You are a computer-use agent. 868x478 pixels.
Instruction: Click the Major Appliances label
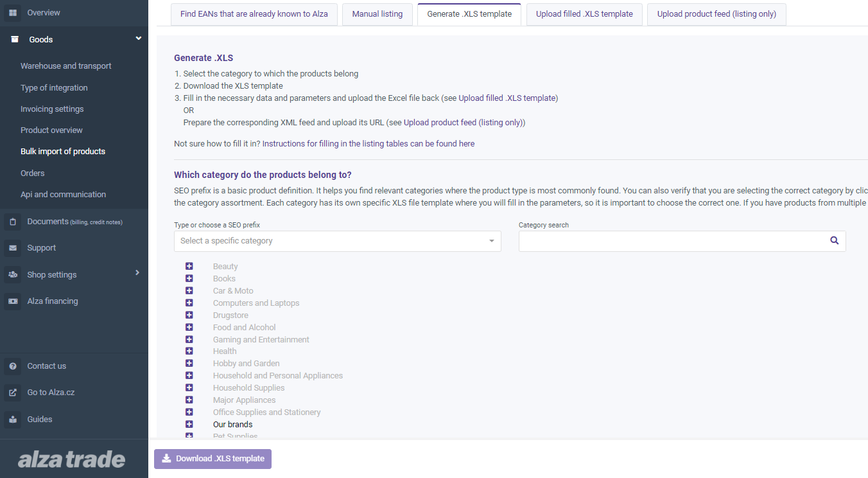pos(245,400)
